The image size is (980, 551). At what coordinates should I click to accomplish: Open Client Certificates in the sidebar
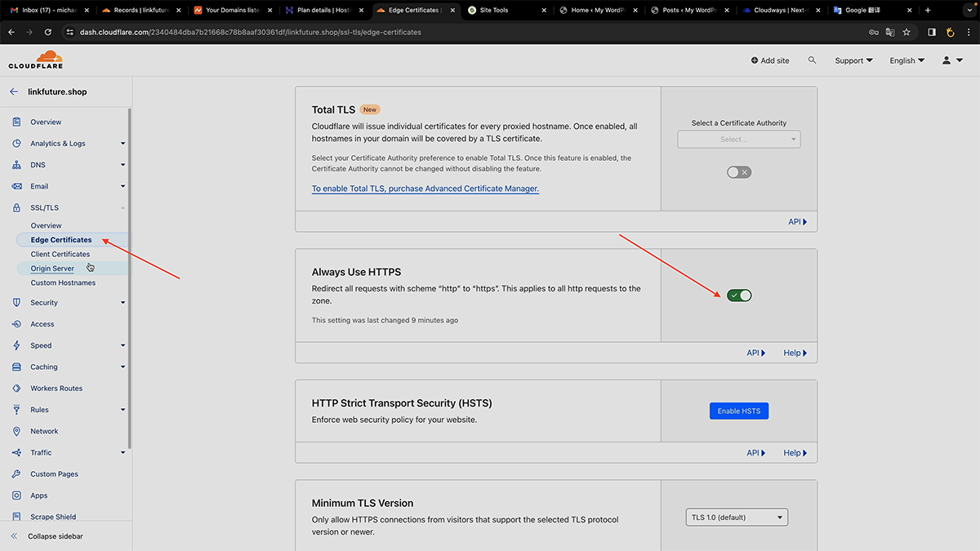(x=60, y=254)
